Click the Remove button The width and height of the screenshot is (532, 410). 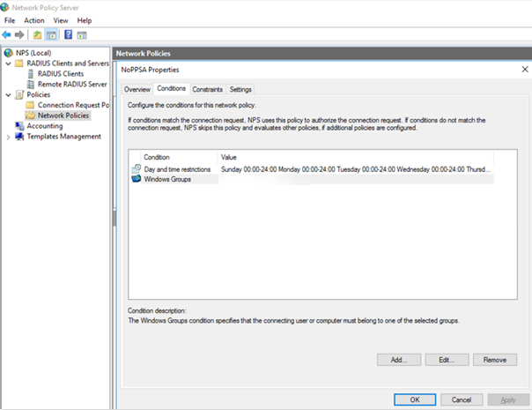(x=494, y=360)
